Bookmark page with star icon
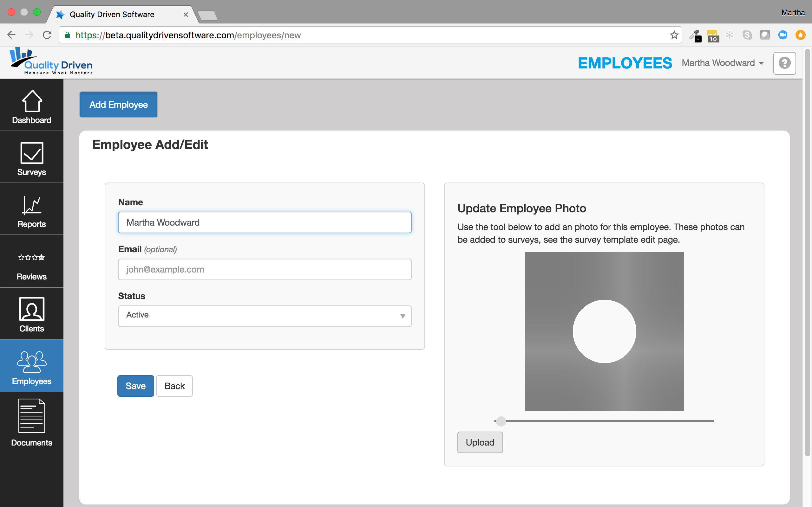 coord(674,35)
